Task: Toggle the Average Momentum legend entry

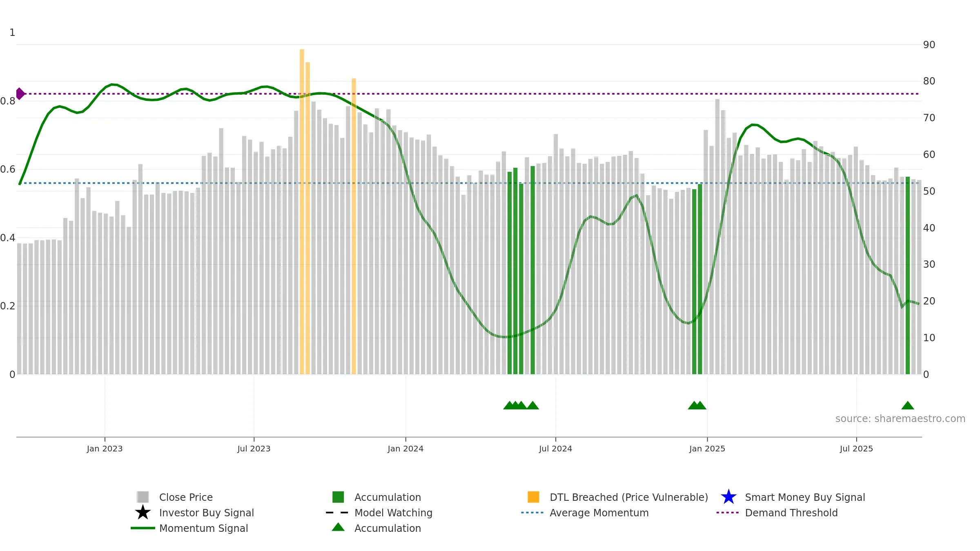Action: 599,513
